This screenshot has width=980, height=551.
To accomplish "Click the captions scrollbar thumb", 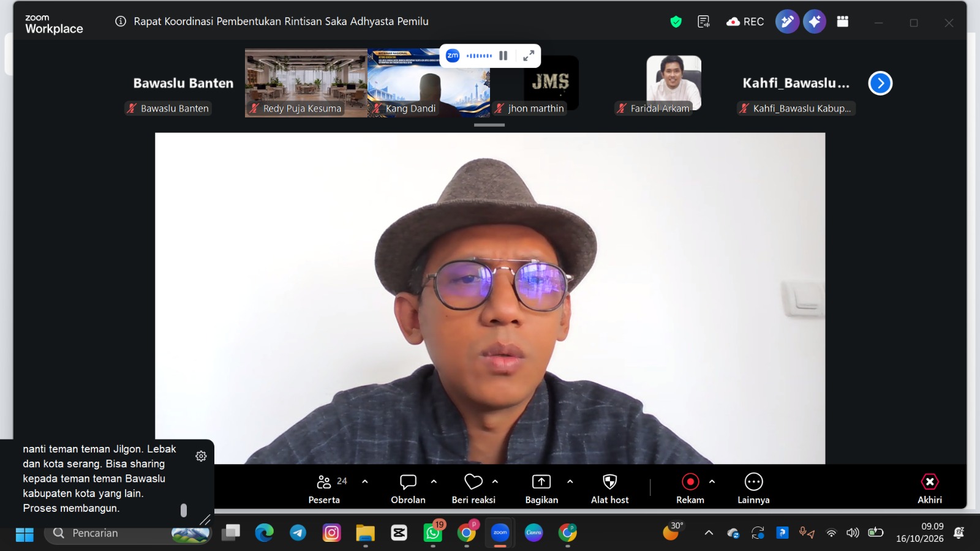I will [x=184, y=510].
